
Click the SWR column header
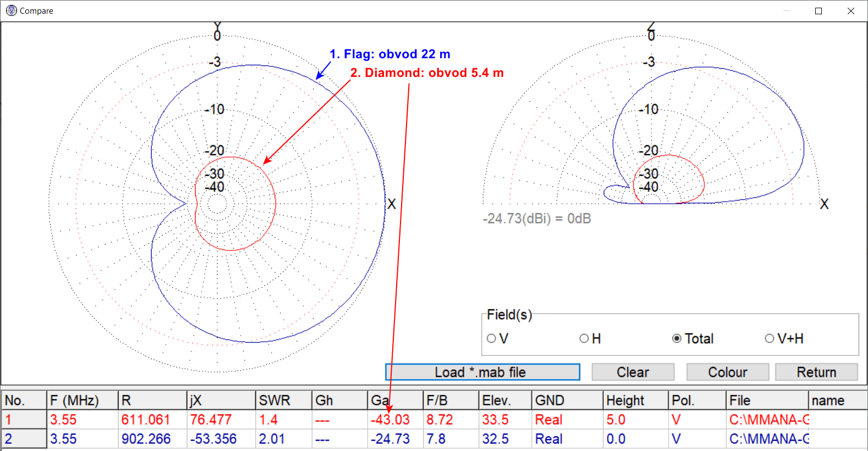pyautogui.click(x=283, y=400)
